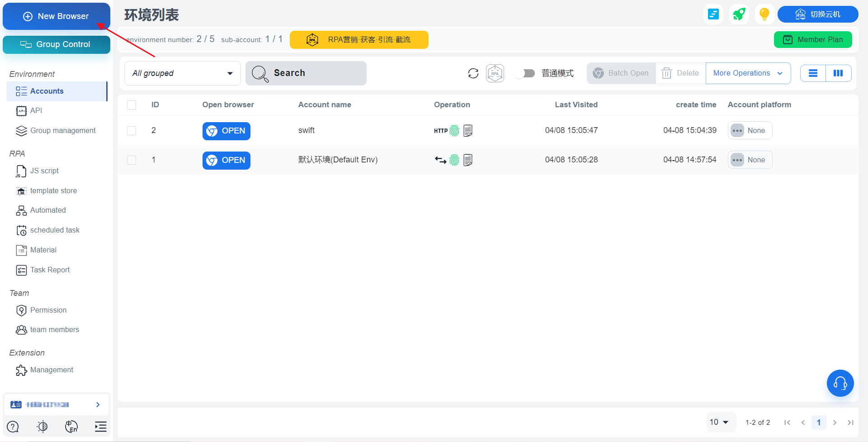This screenshot has height=442, width=868.
Task: Open the help question mark icon
Action: (13, 427)
